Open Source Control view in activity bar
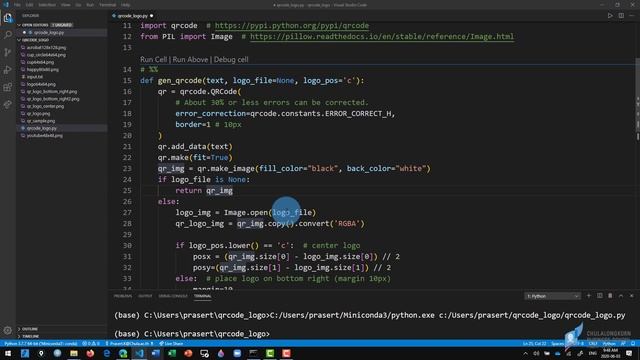 pos(8,52)
